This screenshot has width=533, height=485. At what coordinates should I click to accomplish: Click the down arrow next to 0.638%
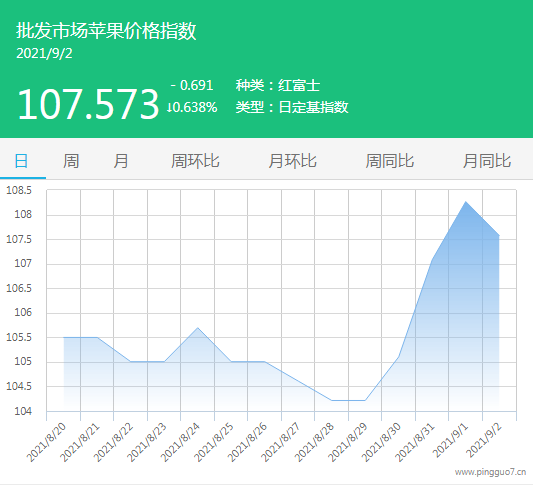click(169, 108)
